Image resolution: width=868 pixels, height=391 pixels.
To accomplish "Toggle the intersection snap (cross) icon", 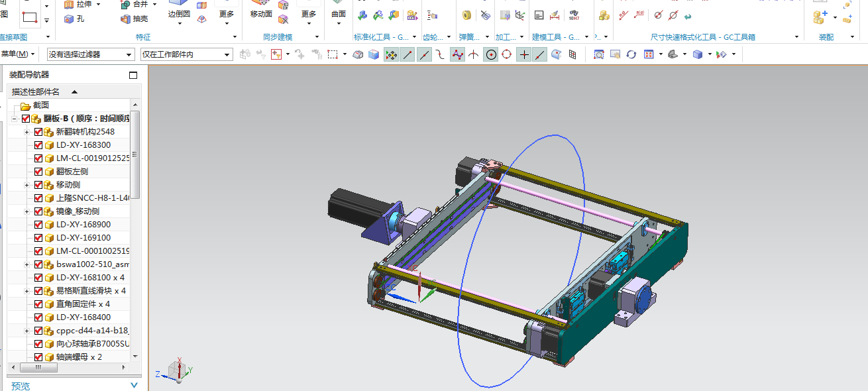I will click(524, 54).
